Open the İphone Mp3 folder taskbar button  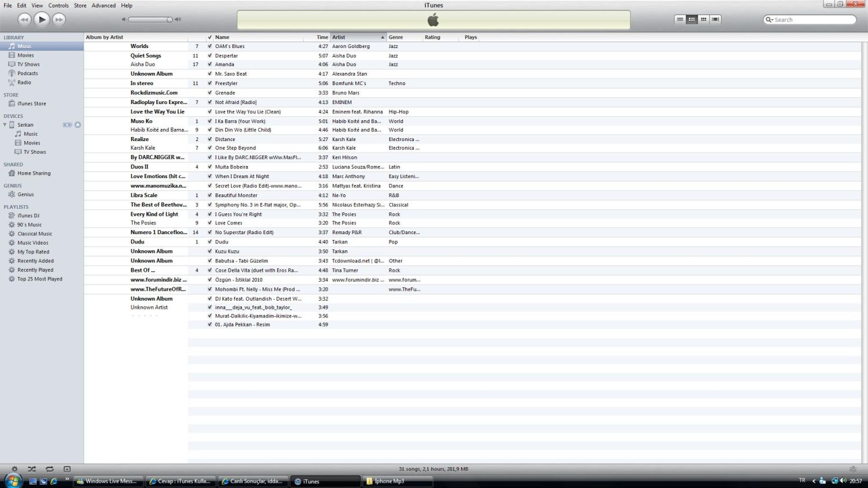point(397,481)
